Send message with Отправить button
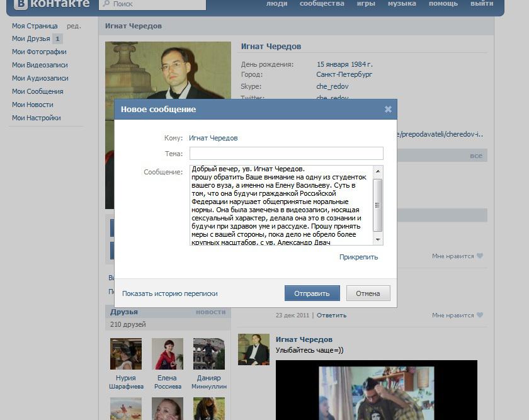This screenshot has width=529, height=420. [312, 293]
